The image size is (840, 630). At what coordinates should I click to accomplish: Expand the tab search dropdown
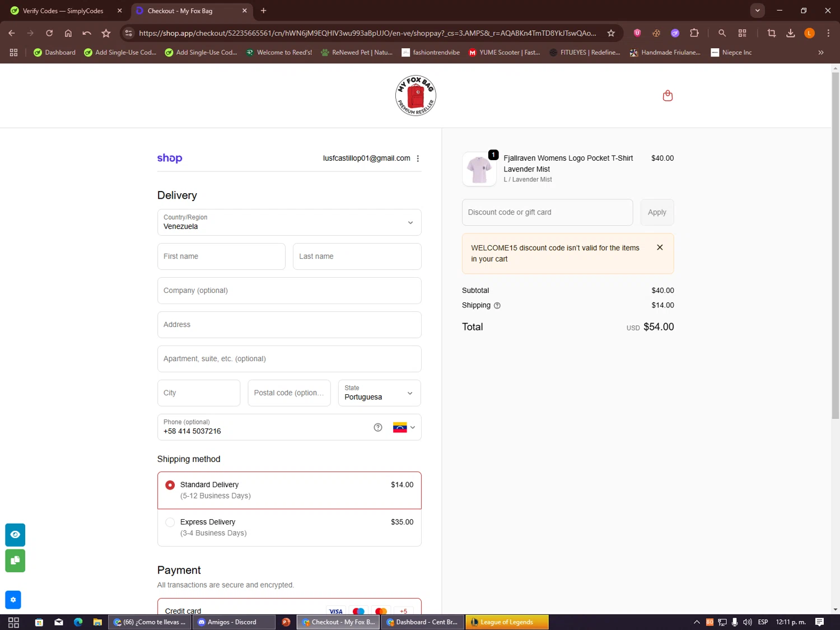(757, 10)
